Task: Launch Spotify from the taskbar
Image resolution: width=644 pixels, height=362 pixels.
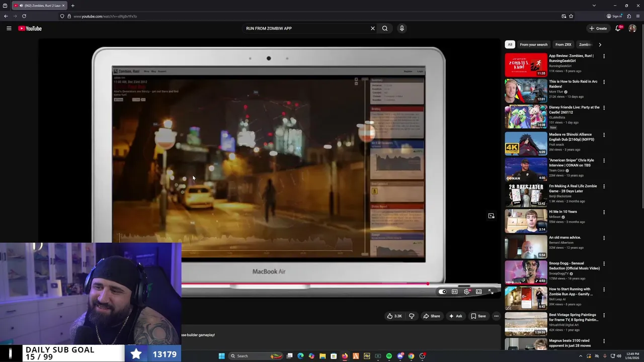Action: point(389,356)
